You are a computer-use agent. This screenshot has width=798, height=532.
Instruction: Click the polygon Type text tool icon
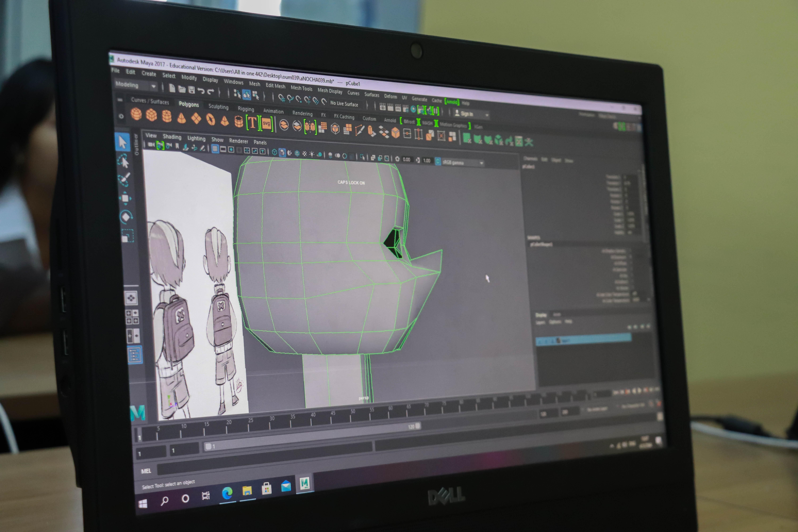tap(252, 122)
